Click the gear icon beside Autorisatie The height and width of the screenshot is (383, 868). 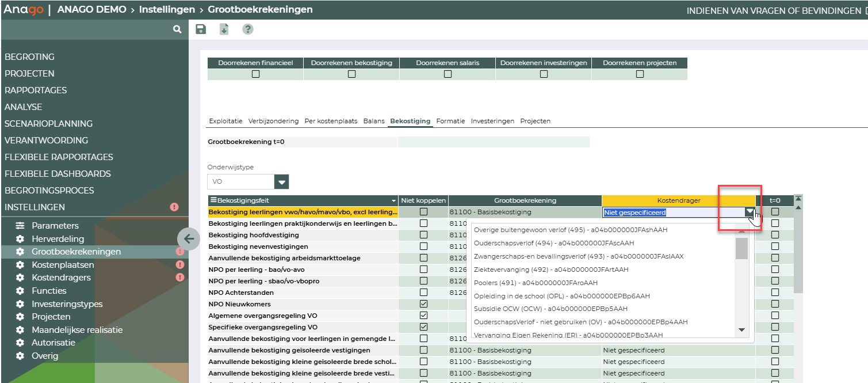20,343
